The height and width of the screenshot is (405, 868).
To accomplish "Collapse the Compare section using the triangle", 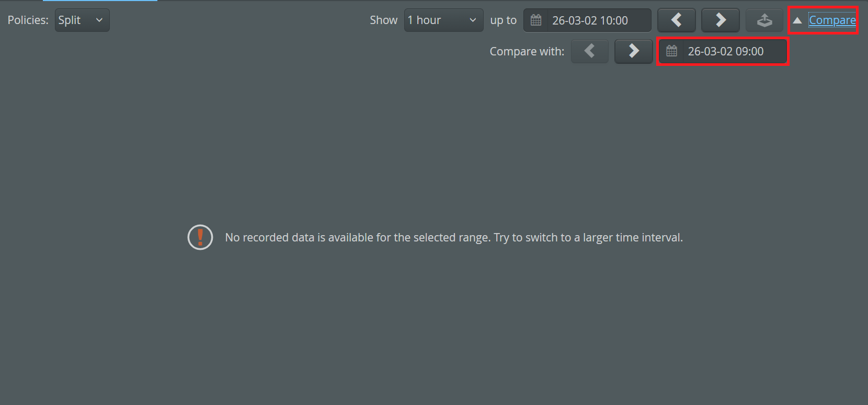I will pyautogui.click(x=797, y=20).
